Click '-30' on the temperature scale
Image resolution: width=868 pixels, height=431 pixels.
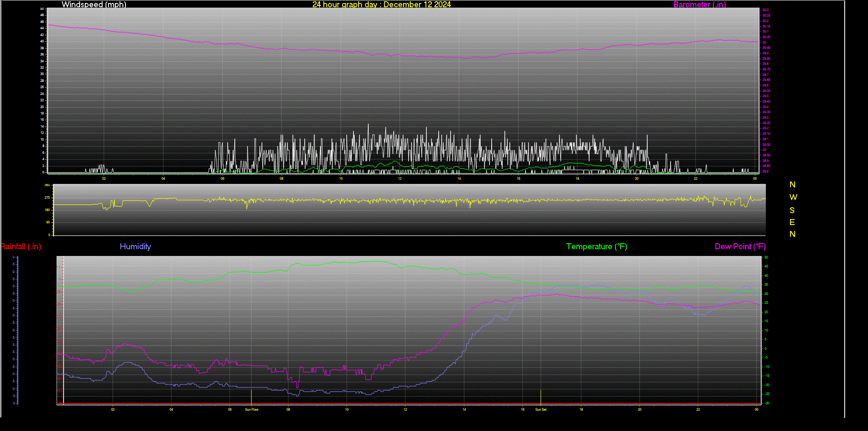(x=767, y=403)
